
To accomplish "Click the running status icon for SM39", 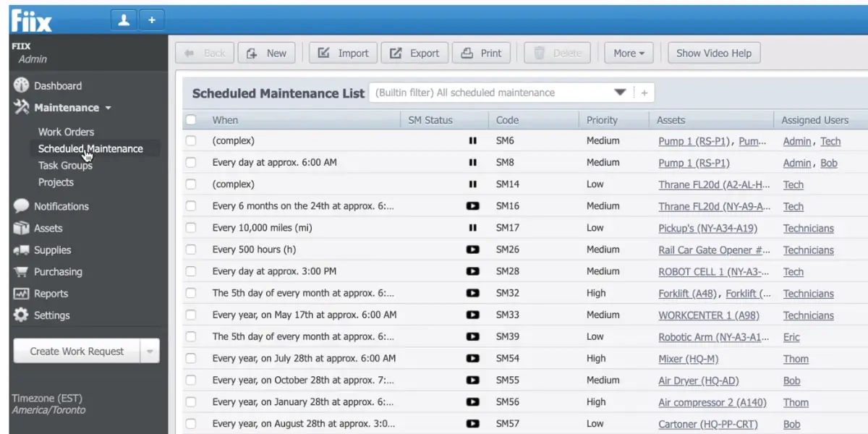I will click(473, 337).
